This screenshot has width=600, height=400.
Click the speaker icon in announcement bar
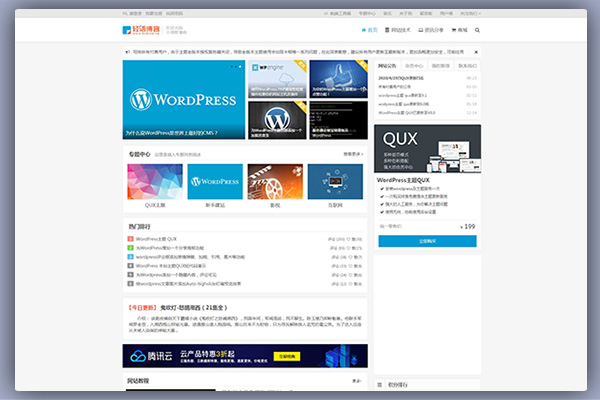tap(128, 52)
